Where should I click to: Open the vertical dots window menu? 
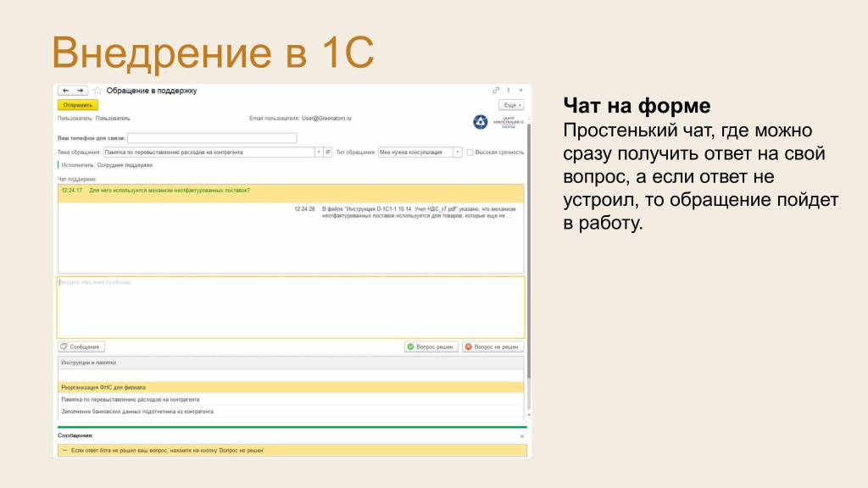(509, 90)
